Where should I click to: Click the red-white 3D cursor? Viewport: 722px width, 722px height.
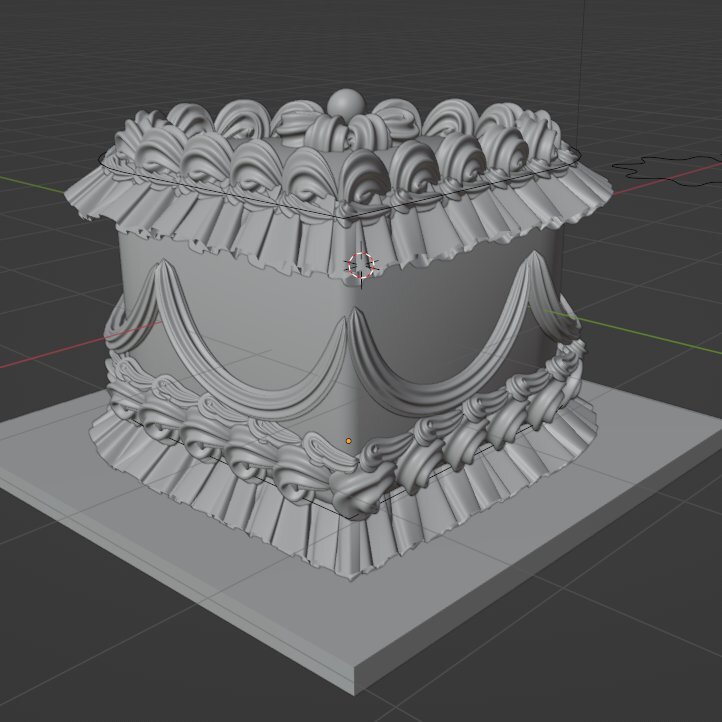coord(362,266)
